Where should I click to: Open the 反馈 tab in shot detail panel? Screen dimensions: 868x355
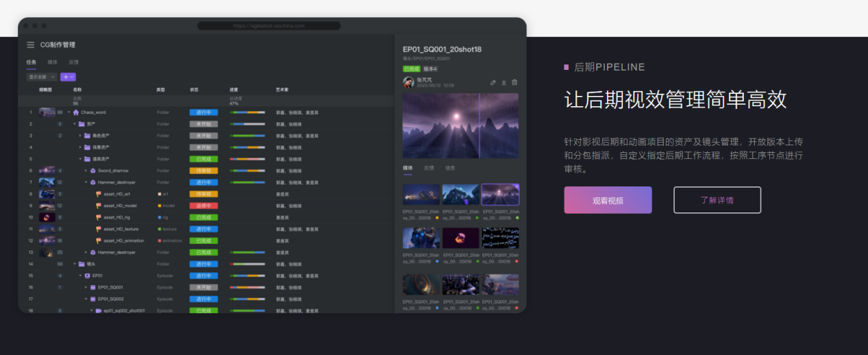(429, 168)
